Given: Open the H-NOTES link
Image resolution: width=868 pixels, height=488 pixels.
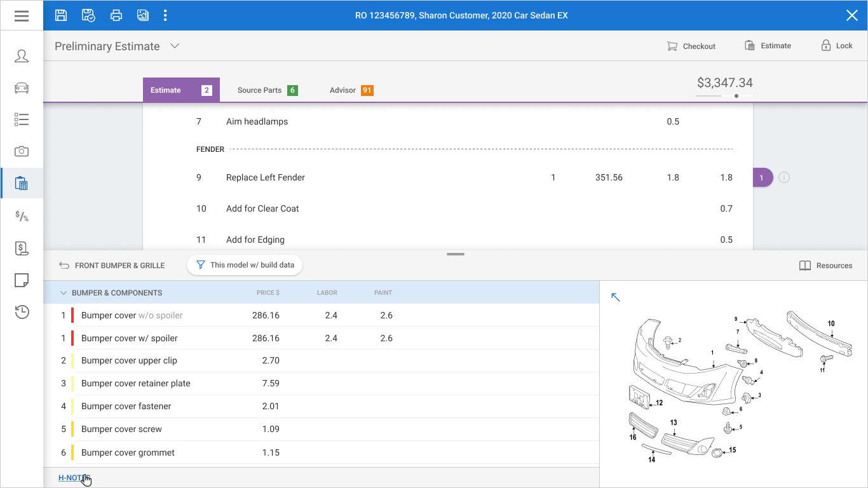Looking at the screenshot, I should (x=74, y=478).
